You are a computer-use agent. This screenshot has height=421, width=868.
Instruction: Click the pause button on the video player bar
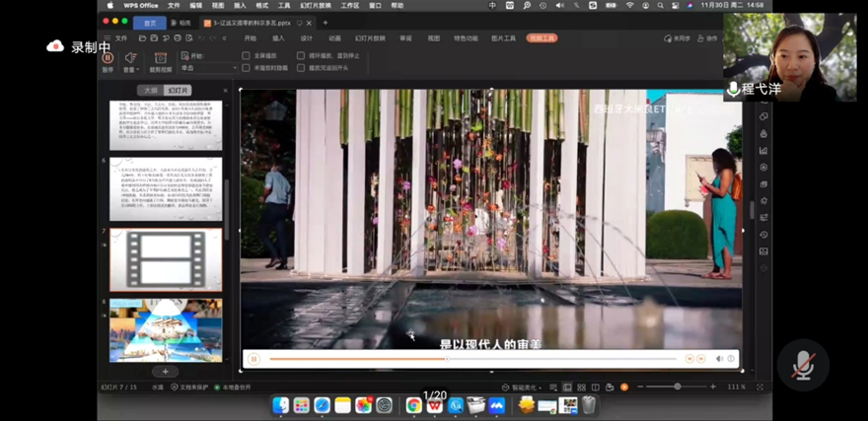[253, 359]
